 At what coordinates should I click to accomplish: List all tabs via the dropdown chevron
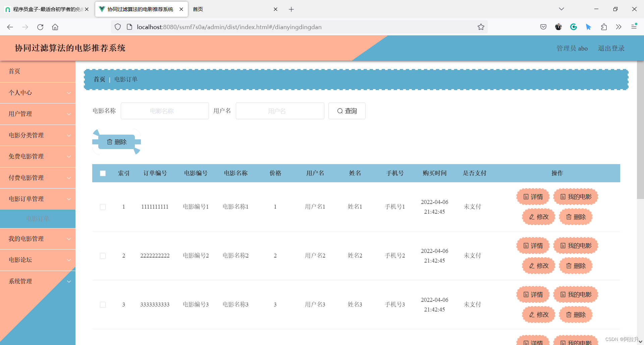pos(561,9)
